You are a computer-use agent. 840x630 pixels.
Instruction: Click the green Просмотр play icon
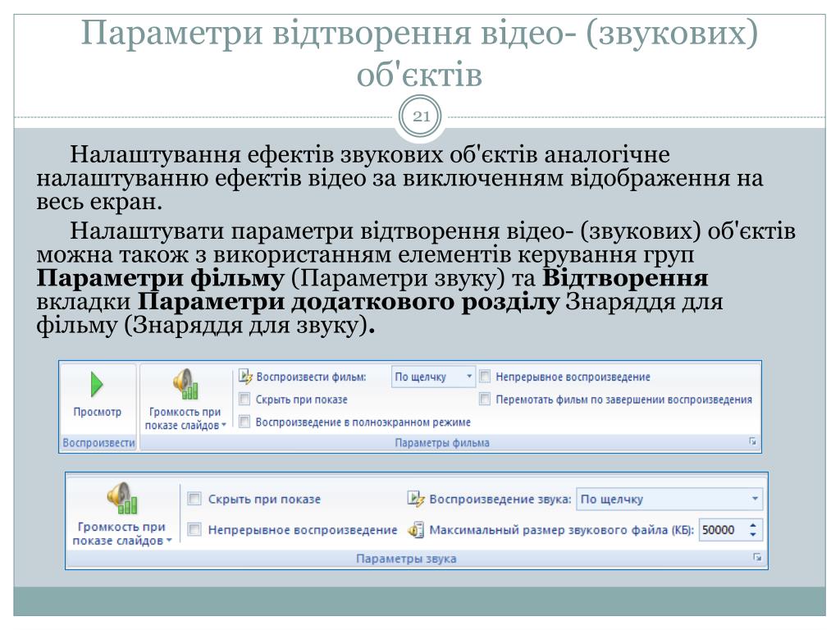pyautogui.click(x=97, y=384)
